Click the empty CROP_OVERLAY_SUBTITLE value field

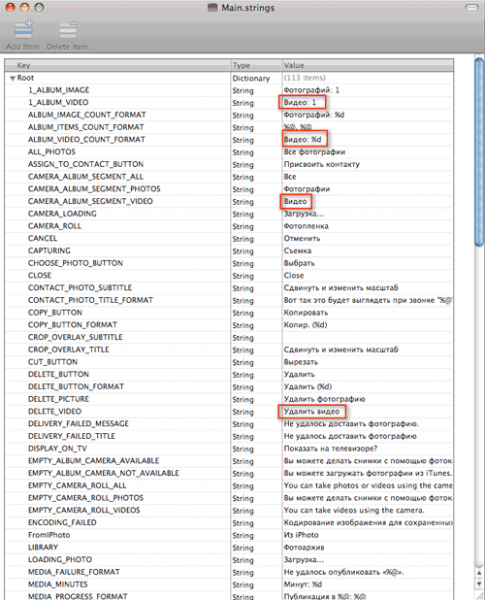point(367,338)
